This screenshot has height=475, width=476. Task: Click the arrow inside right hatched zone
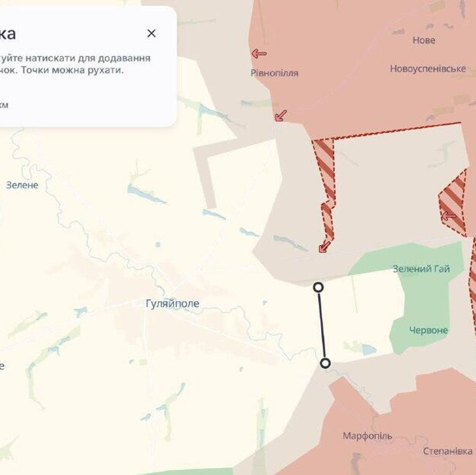pos(449,216)
